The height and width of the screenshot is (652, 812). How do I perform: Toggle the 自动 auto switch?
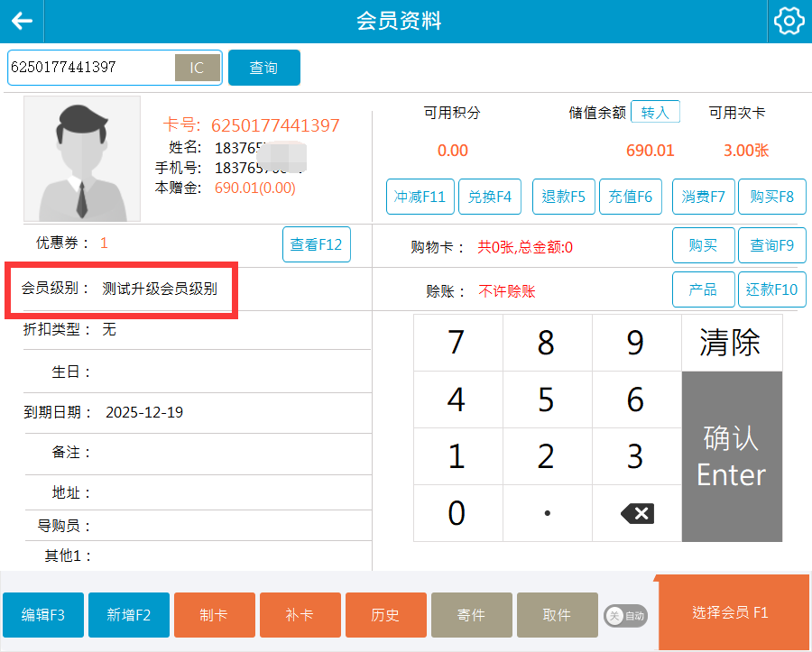tap(625, 616)
